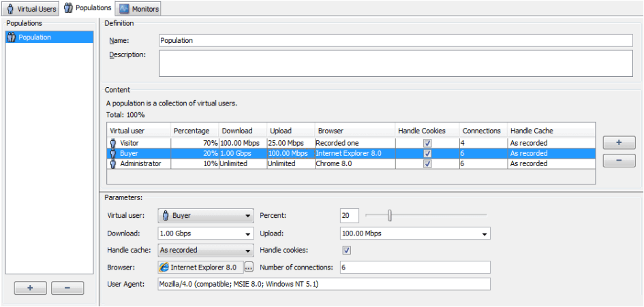Viewport: 644px width, 307px height.
Task: Uncheck Handle cookies in Parameters section
Action: [x=346, y=251]
